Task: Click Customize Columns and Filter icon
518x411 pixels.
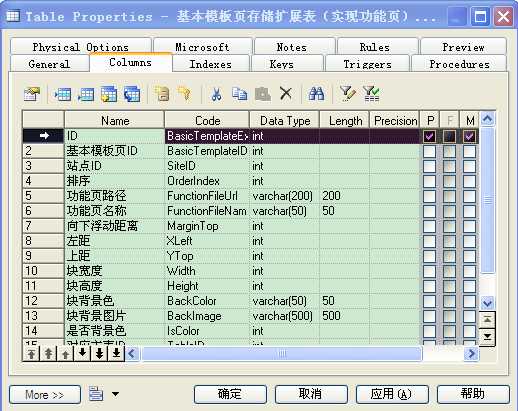Action: point(347,94)
